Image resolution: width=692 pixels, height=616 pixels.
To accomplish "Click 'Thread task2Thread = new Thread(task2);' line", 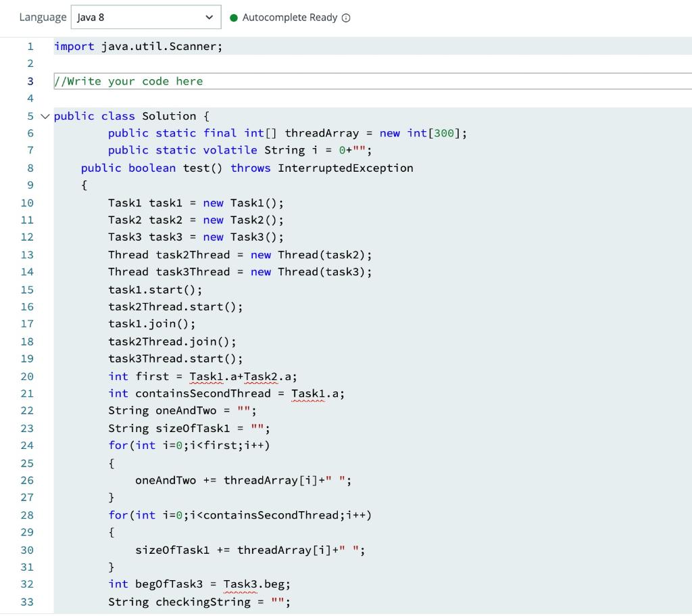I will (x=240, y=255).
